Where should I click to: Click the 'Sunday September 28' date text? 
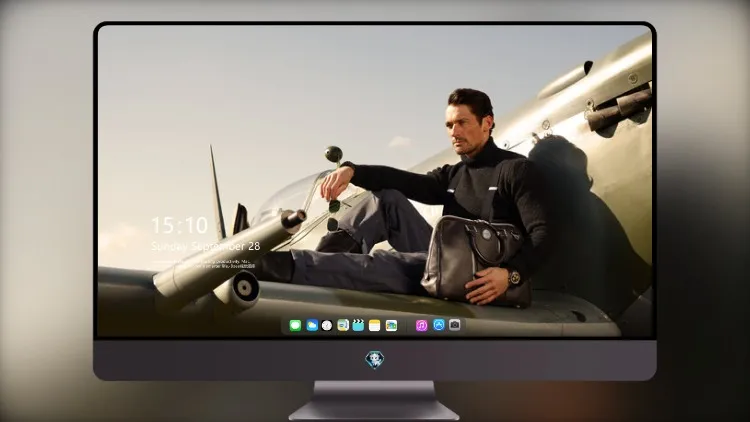(x=206, y=246)
